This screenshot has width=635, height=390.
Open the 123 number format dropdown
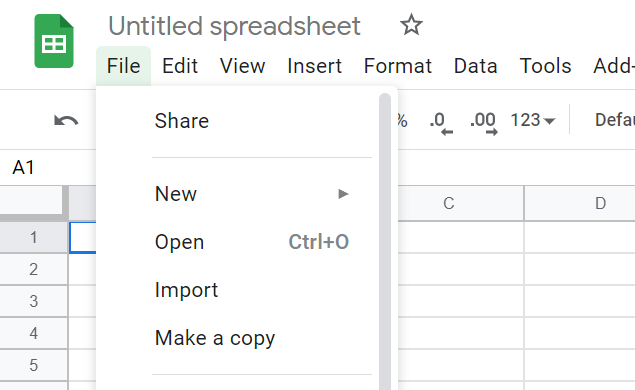(533, 120)
